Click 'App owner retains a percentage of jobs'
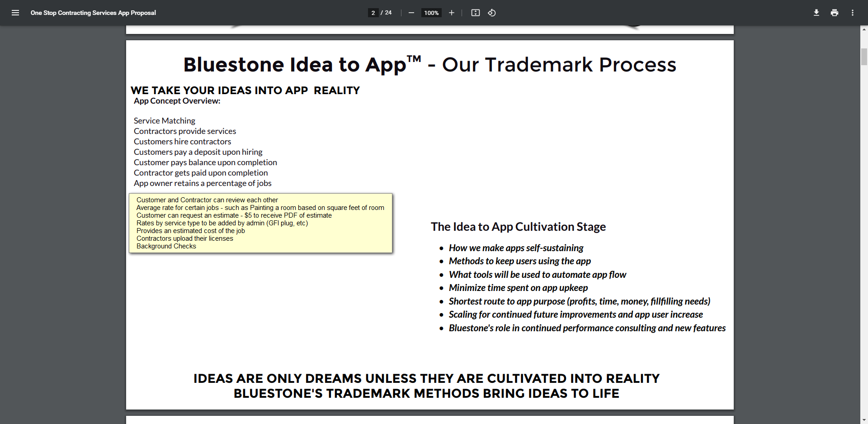The image size is (868, 424). (x=203, y=183)
